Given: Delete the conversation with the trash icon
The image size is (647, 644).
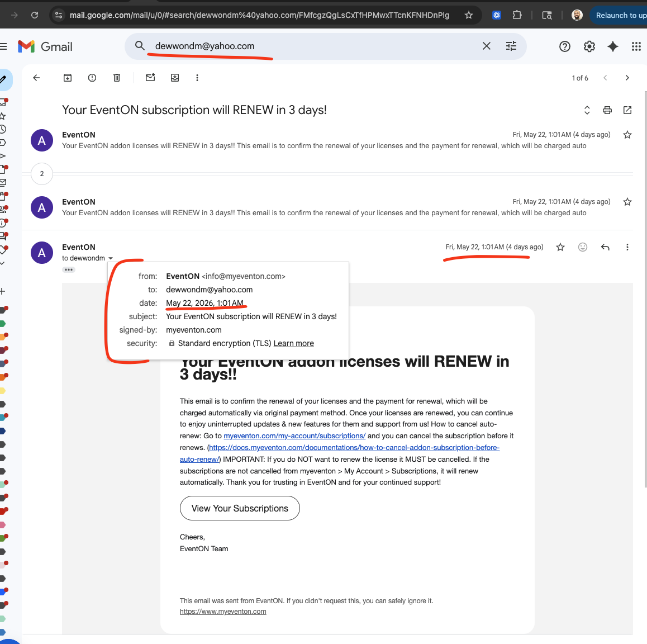Looking at the screenshot, I should 117,78.
